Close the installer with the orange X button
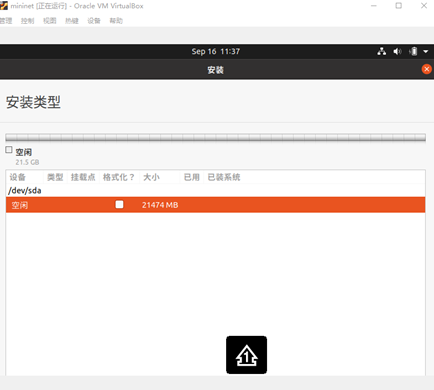 426,69
